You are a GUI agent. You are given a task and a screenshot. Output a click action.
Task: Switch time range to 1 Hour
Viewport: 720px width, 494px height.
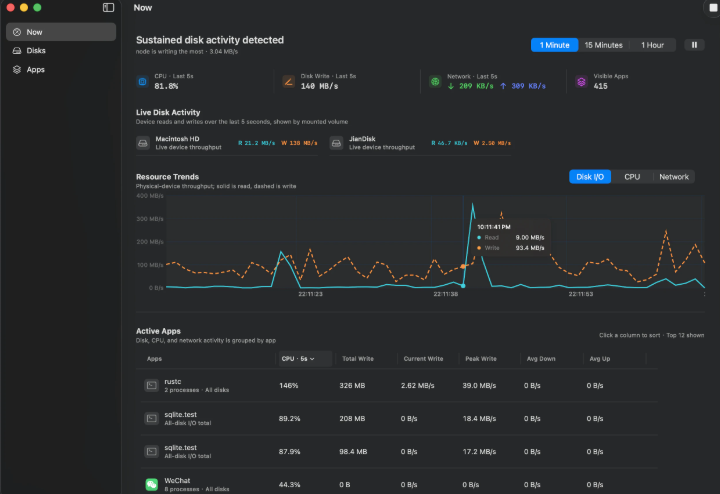point(652,45)
